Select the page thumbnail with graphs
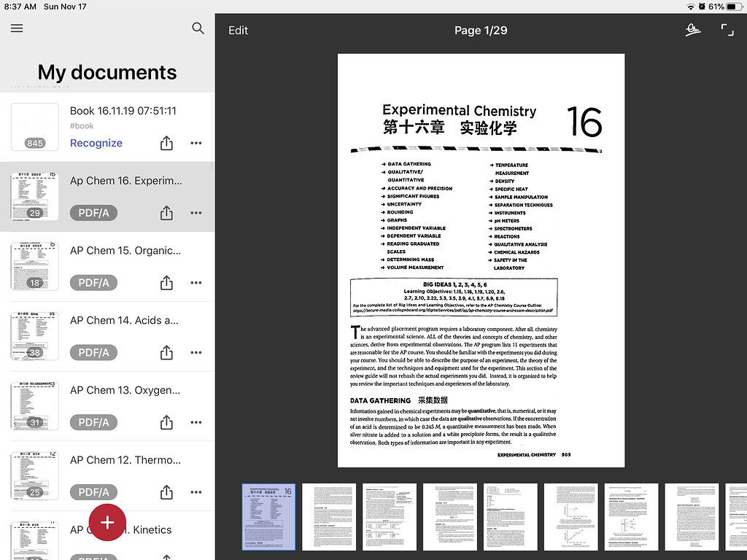This screenshot has height=560, width=747. click(570, 517)
